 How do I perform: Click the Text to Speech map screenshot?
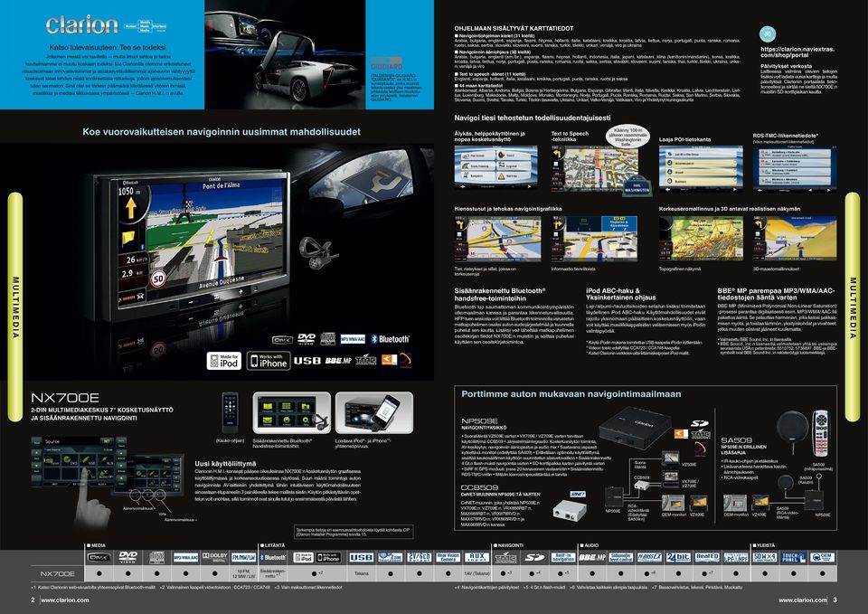point(594,166)
